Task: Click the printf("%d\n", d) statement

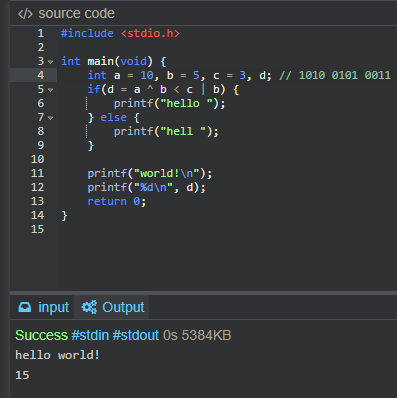Action: (x=146, y=187)
